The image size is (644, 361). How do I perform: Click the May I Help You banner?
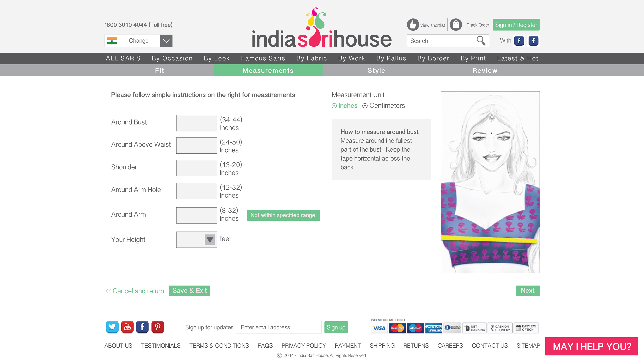[x=592, y=347]
